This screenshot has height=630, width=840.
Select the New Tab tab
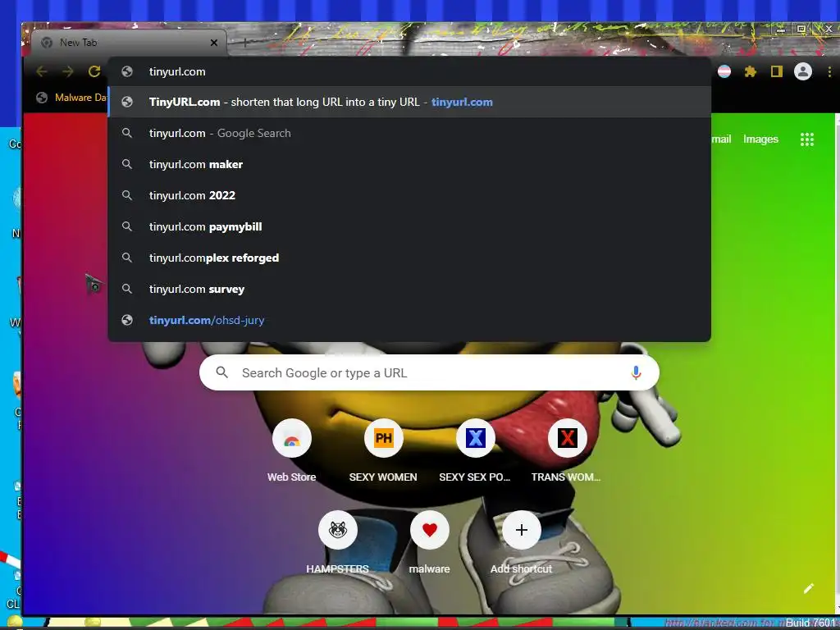129,43
